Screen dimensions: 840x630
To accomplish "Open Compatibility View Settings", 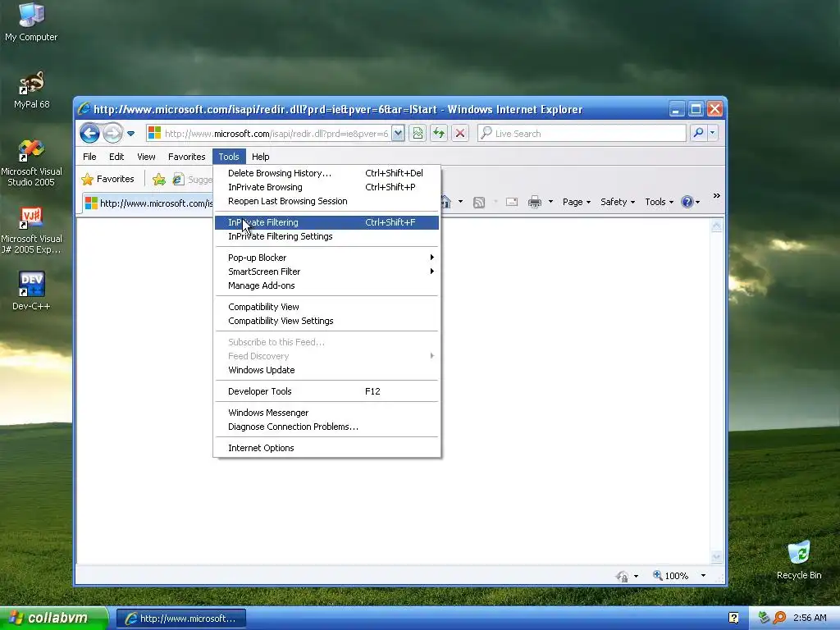I will pos(326,321).
